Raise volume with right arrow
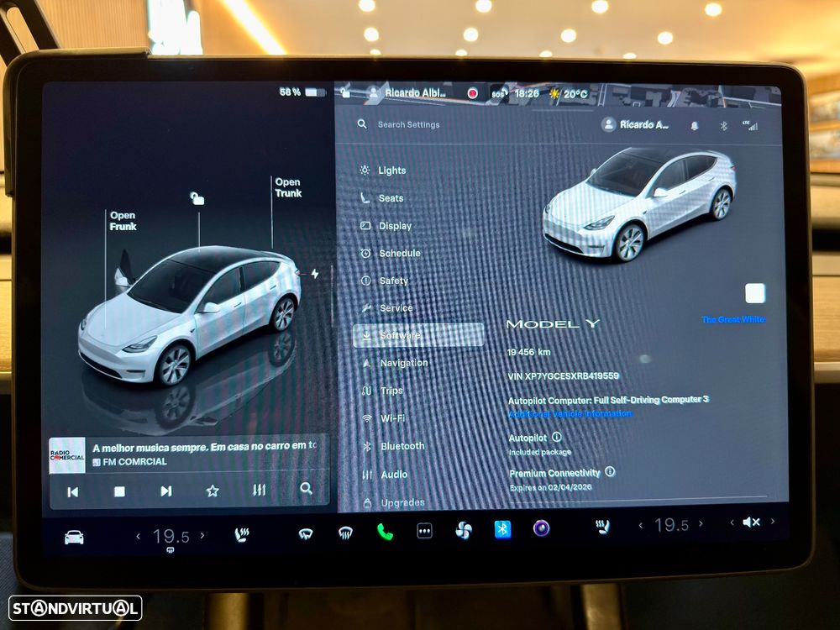The width and height of the screenshot is (840, 630). click(x=773, y=521)
